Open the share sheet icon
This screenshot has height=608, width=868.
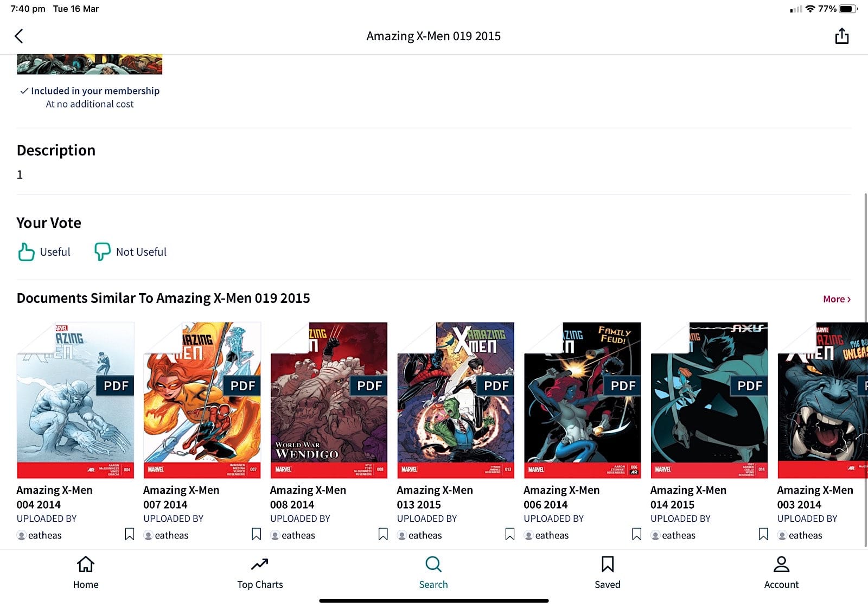(841, 36)
